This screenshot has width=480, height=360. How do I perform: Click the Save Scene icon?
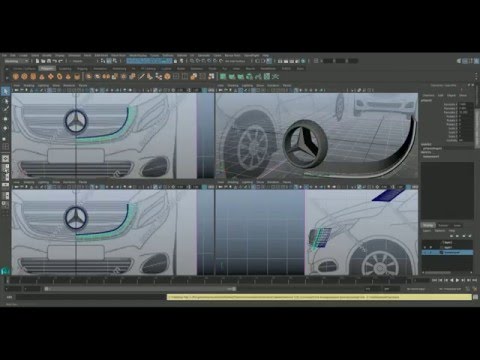tap(49, 61)
